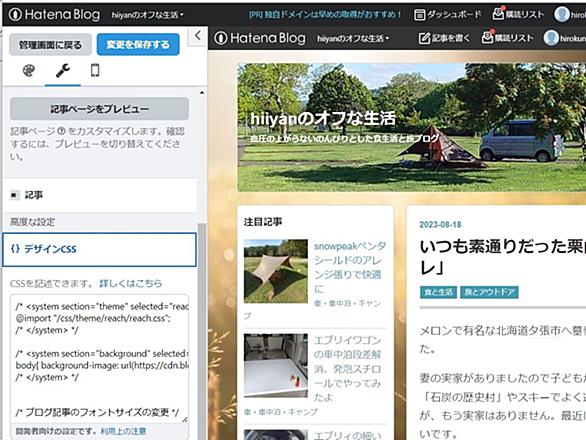Screen dimensions: 586x440
Task: Click the Hatena Blog logo in top bar
Action: click(x=54, y=15)
